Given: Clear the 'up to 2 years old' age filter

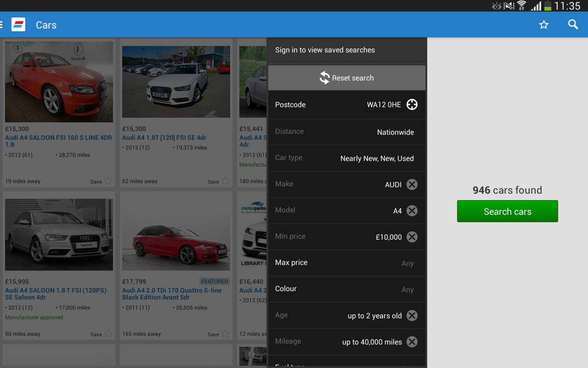Looking at the screenshot, I should coord(412,316).
